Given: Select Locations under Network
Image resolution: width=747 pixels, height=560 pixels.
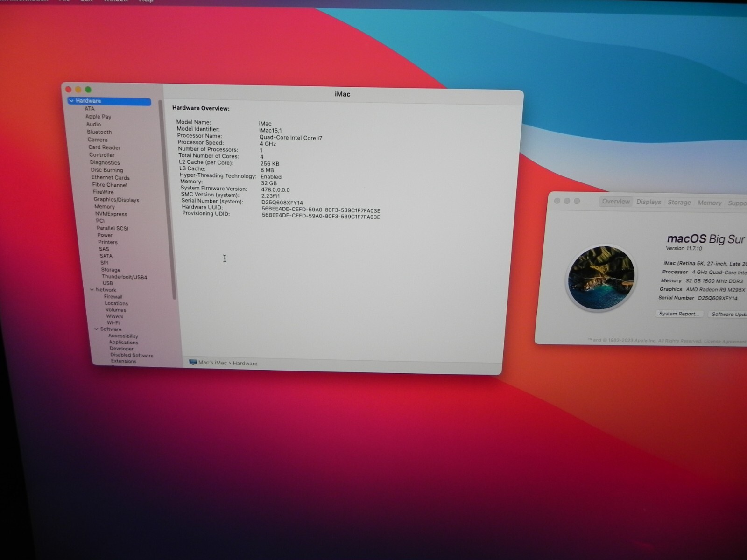Looking at the screenshot, I should click(x=116, y=303).
